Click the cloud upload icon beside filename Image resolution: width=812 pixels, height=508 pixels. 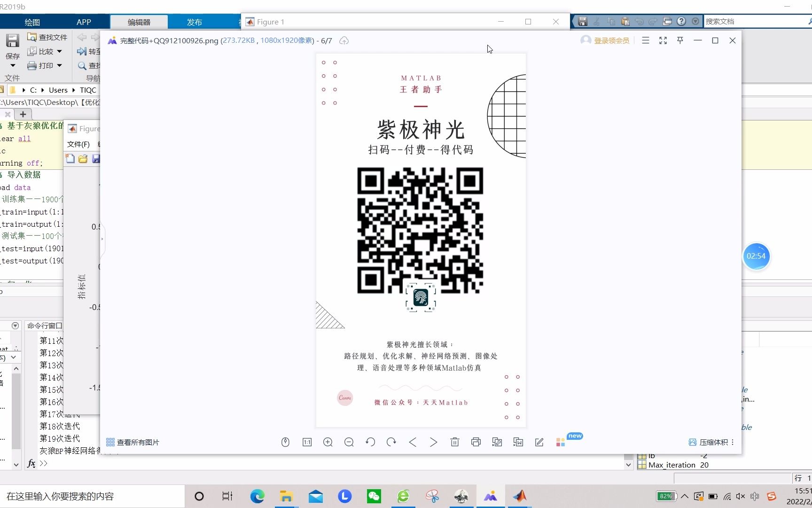click(x=344, y=40)
